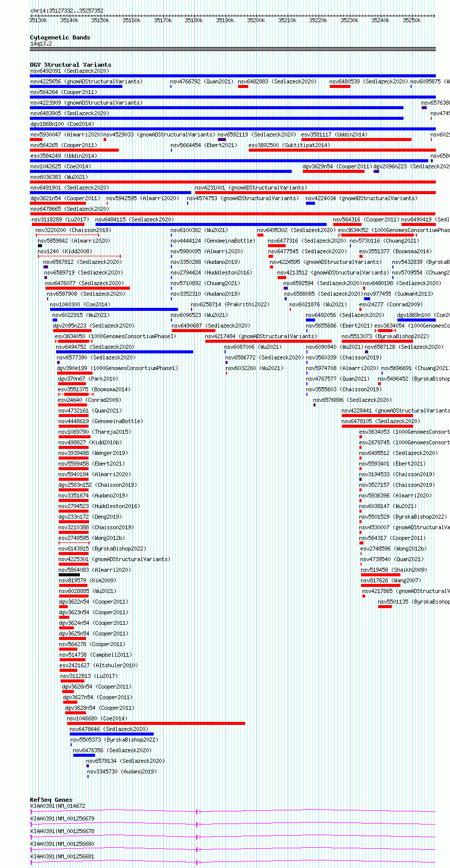This screenshot has height=868, width=450.
Task: Click the nsv6258714 (Prakrithi2022) label
Action: (x=230, y=304)
